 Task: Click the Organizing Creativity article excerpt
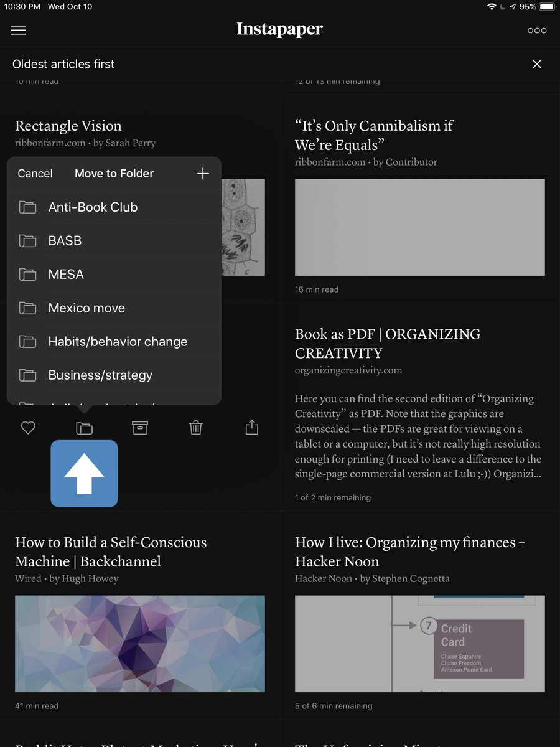click(418, 436)
